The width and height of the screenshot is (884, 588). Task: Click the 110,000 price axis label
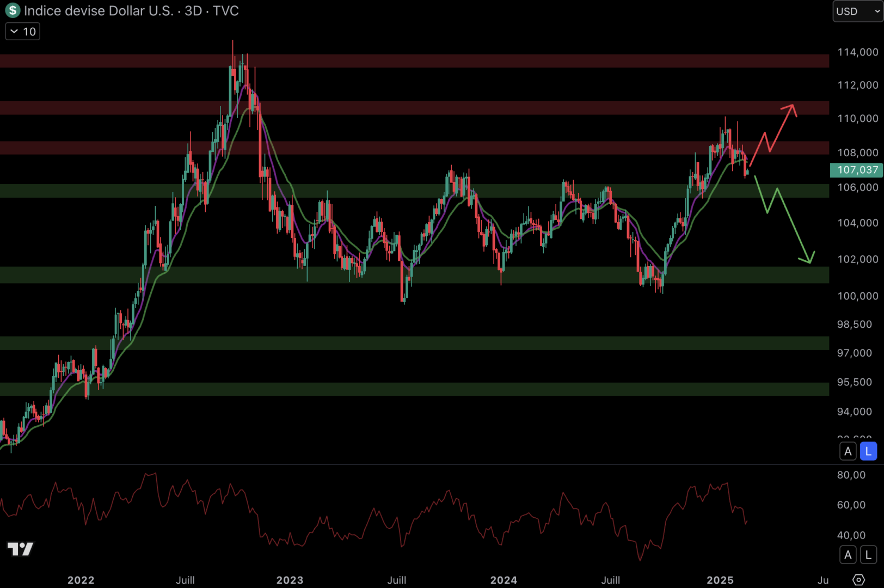(x=858, y=119)
